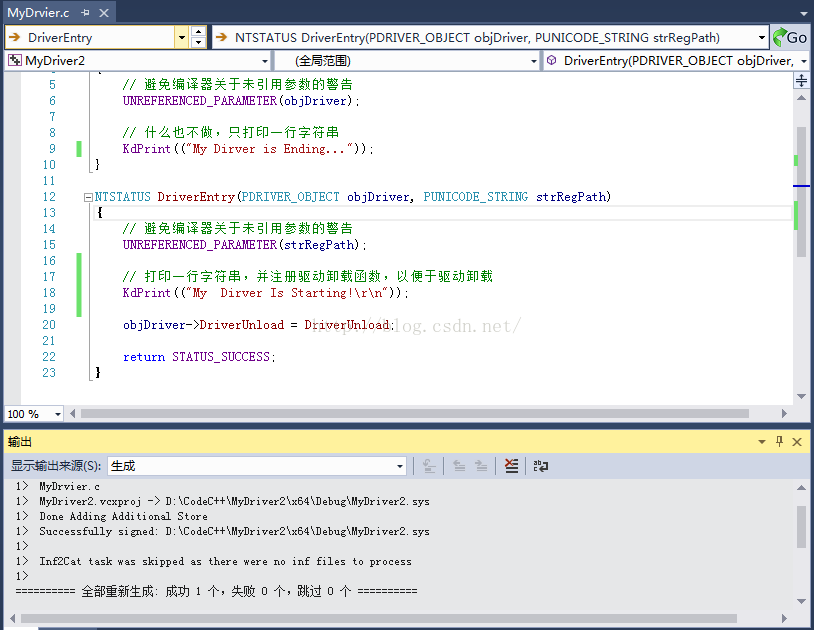Click editor vertical scrollbar down arrow
Screen dimensions: 814x630
tap(801, 396)
